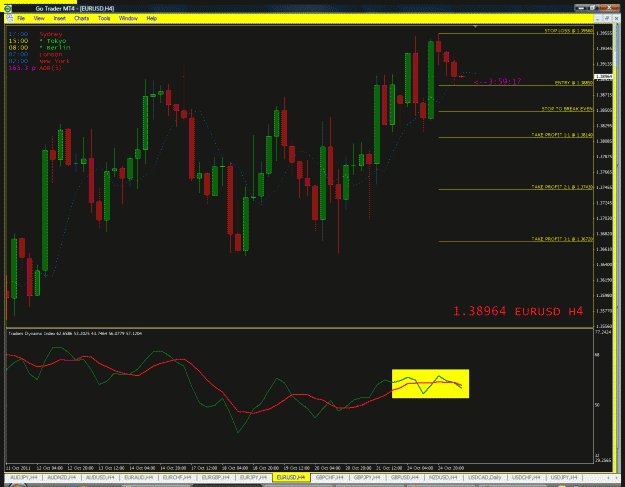Click the Go Trader MT4 title bar icon
The width and height of the screenshot is (625, 487).
tap(8, 8)
